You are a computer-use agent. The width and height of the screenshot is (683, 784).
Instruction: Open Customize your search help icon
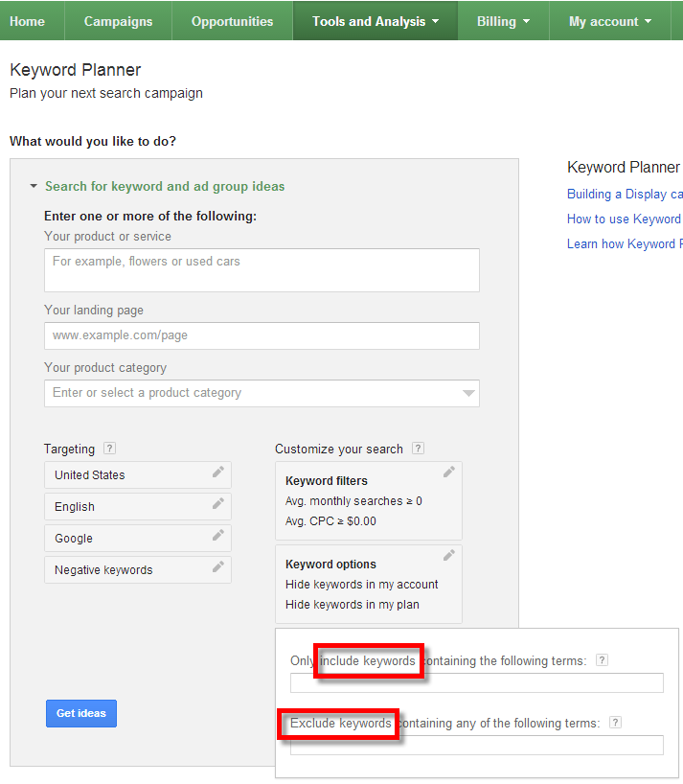(419, 449)
